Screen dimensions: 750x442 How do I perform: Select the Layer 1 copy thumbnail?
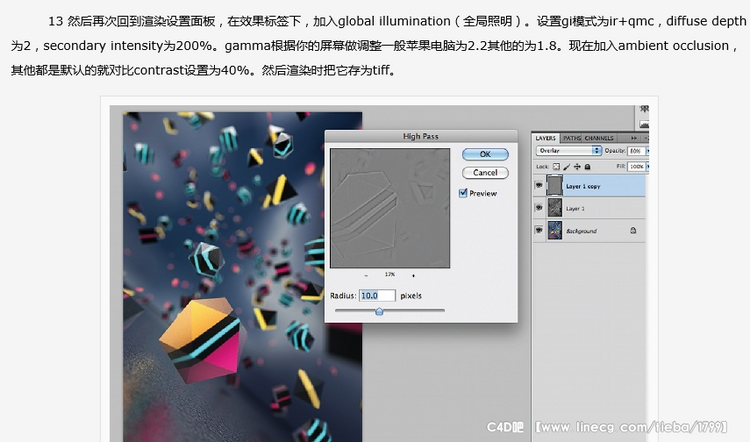coord(555,185)
